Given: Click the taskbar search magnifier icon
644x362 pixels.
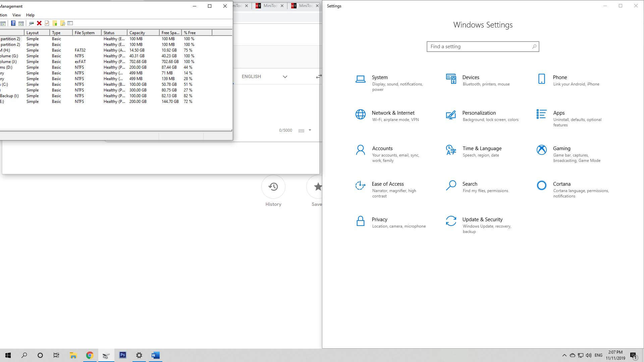Looking at the screenshot, I should (24, 355).
